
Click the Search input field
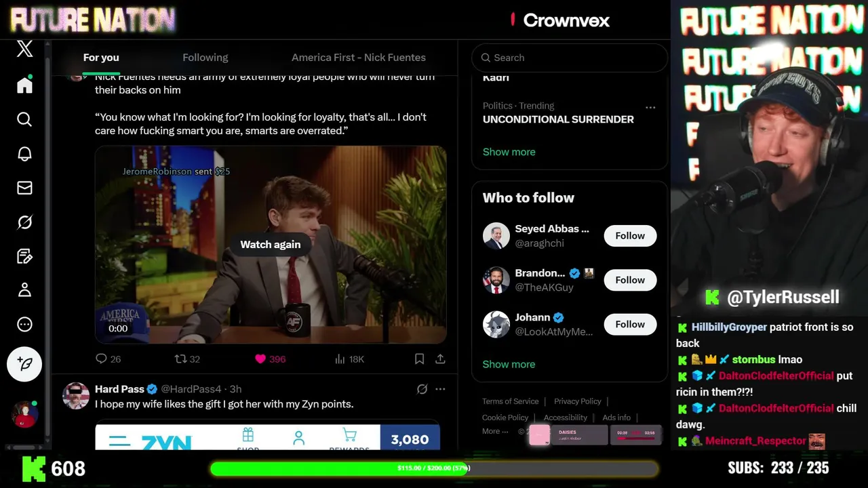click(570, 58)
